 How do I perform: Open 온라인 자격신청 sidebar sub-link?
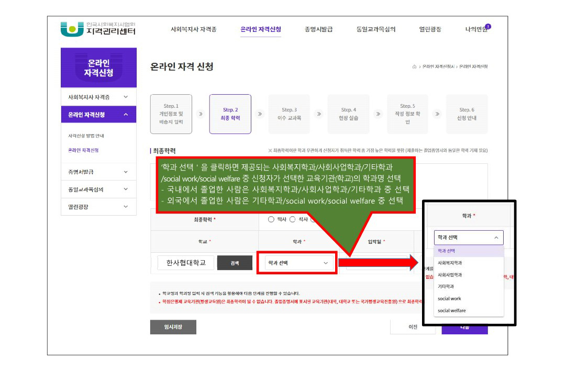click(x=83, y=150)
